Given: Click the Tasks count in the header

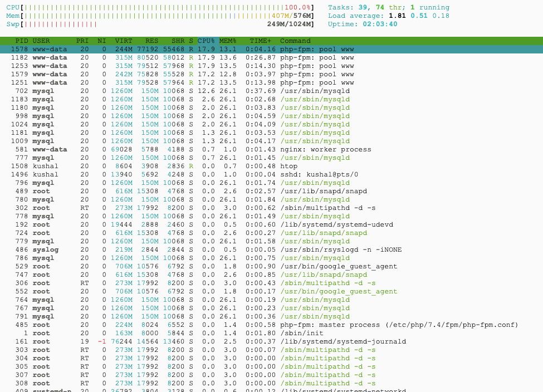Looking at the screenshot, I should click(x=389, y=7).
